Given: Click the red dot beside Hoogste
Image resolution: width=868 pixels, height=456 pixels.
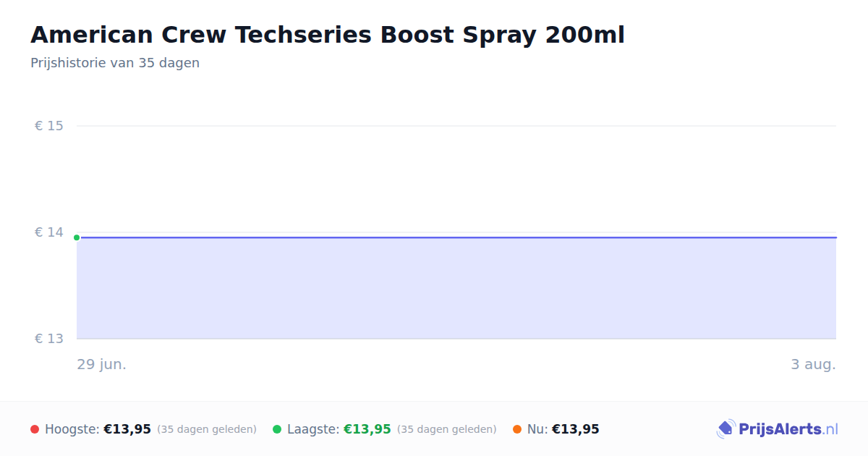Looking at the screenshot, I should click(x=35, y=429).
